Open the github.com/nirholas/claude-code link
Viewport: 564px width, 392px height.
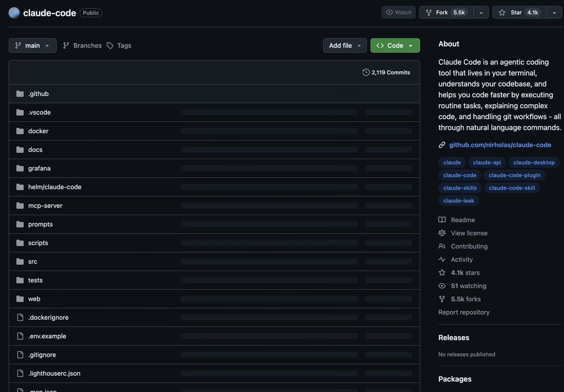[500, 145]
